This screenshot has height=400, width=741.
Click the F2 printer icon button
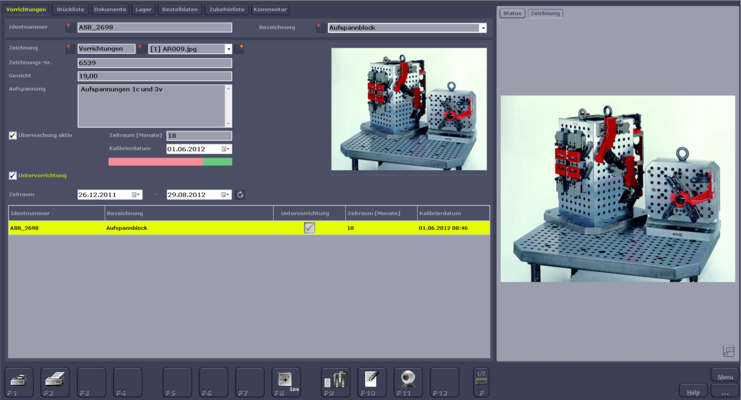tap(55, 382)
